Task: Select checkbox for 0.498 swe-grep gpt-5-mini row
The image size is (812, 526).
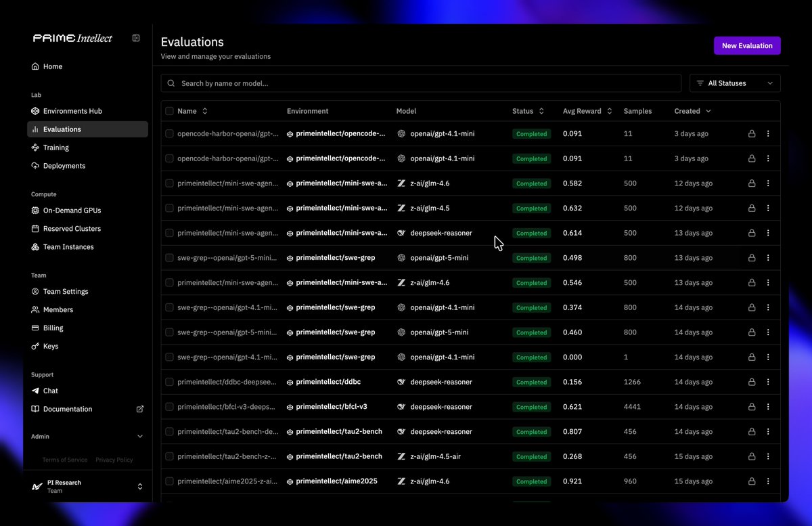Action: [169, 258]
